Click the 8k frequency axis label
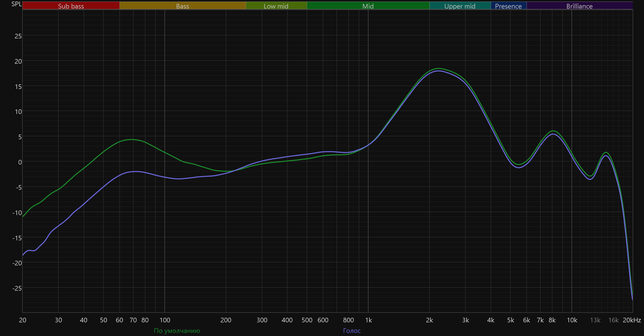The height and width of the screenshot is (336, 644). [552, 320]
